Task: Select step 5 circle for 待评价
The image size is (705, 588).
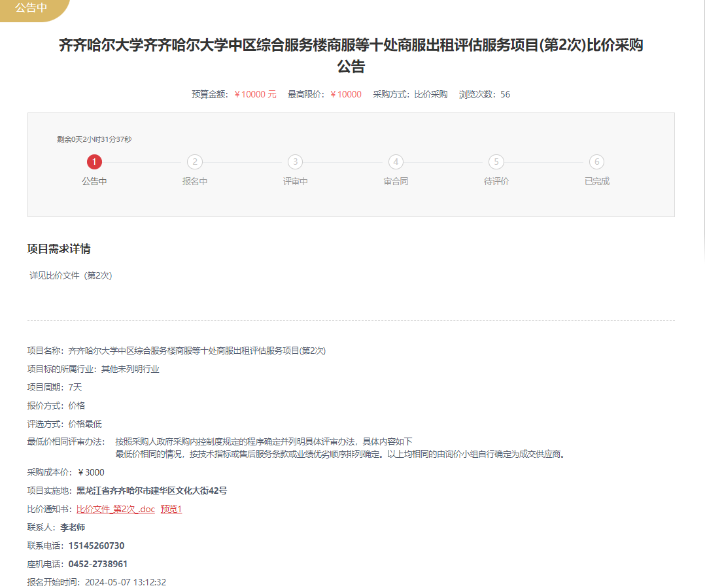Action: pyautogui.click(x=496, y=162)
